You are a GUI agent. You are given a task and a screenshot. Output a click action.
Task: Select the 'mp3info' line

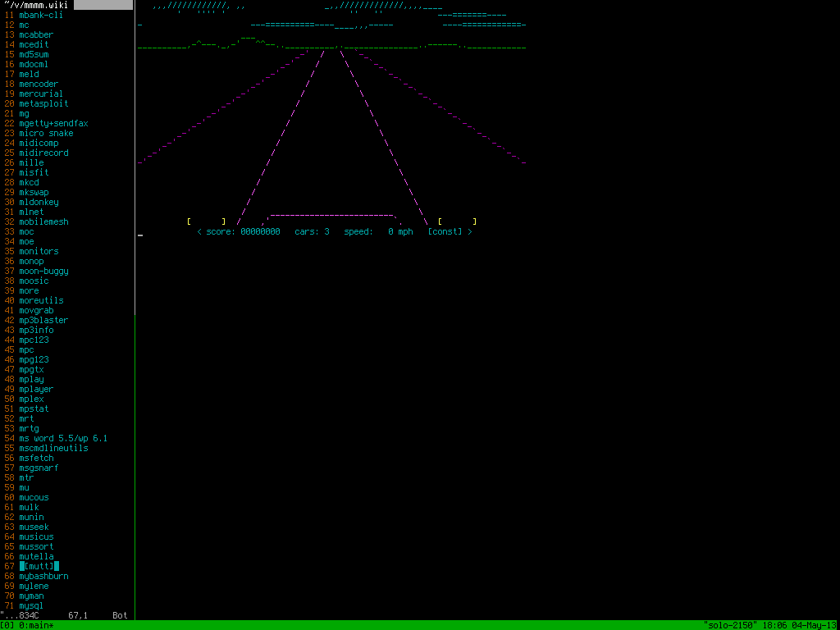36,330
